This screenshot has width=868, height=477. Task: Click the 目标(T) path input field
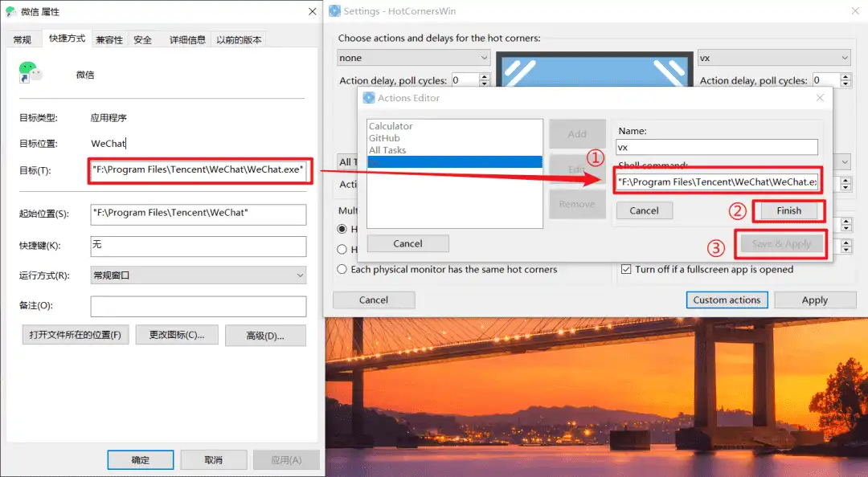pos(199,170)
